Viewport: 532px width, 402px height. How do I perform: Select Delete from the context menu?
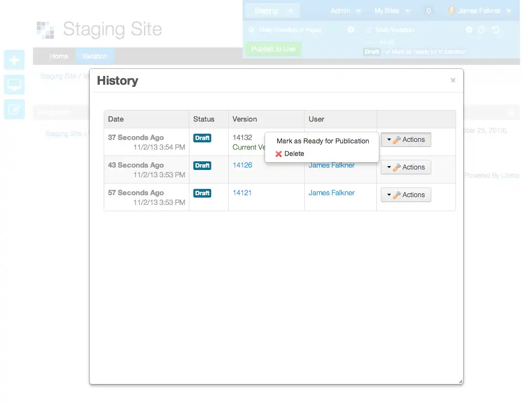tap(294, 154)
